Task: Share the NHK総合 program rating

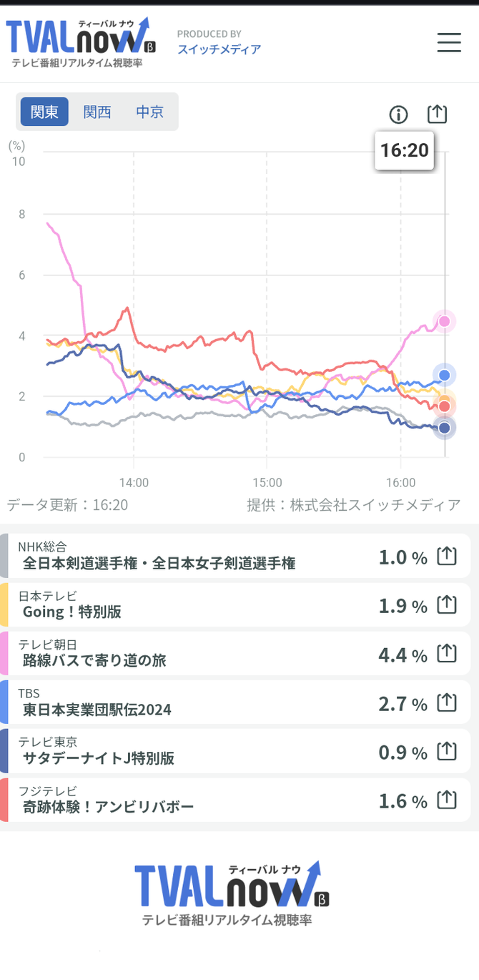Action: [447, 556]
